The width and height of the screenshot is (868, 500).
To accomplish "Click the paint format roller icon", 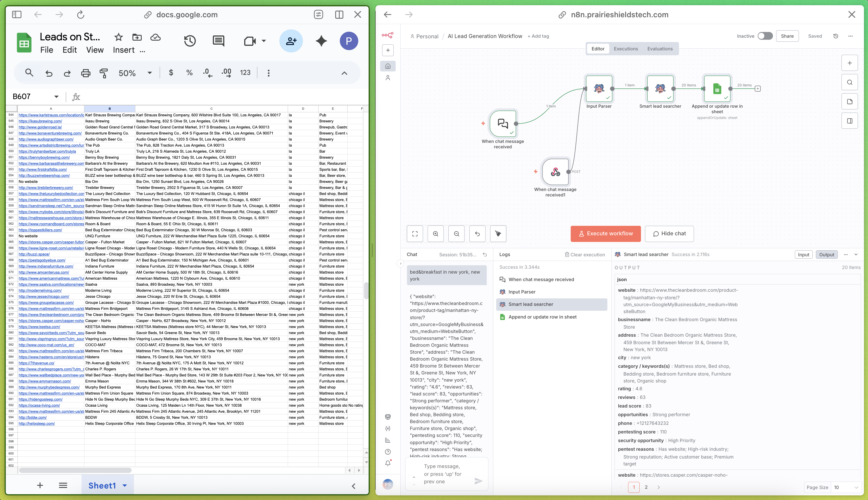I will [x=103, y=73].
